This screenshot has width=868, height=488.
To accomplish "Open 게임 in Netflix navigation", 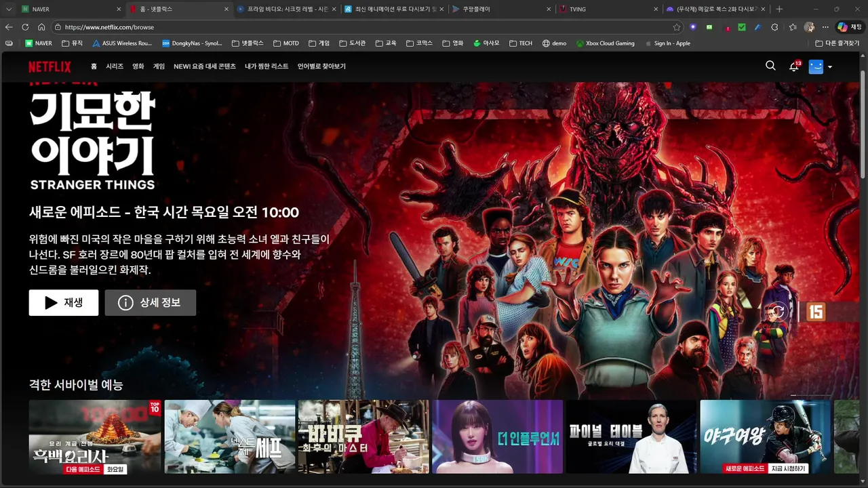I will 159,66.
